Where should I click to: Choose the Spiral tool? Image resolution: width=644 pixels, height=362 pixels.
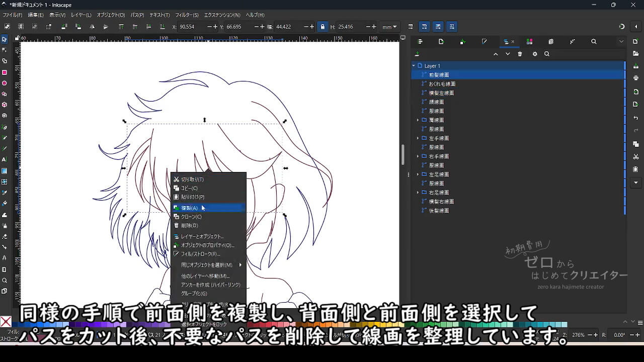click(x=5, y=116)
